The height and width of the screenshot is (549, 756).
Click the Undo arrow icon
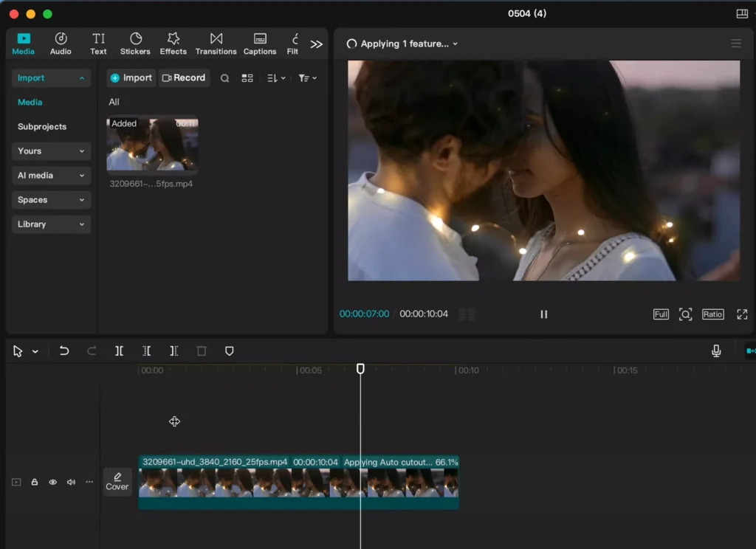point(63,351)
